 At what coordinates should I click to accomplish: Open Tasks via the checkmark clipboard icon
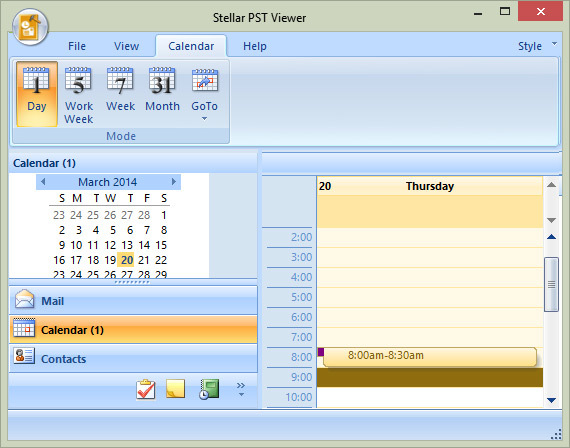click(146, 389)
